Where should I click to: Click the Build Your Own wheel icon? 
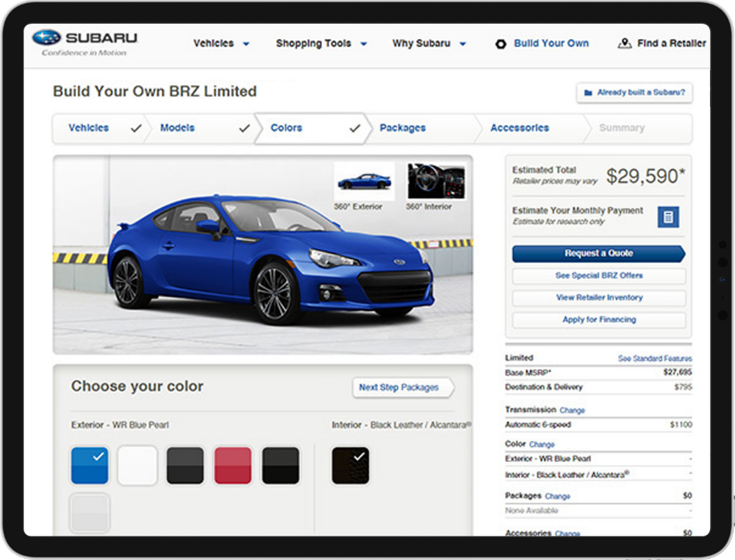pos(500,44)
